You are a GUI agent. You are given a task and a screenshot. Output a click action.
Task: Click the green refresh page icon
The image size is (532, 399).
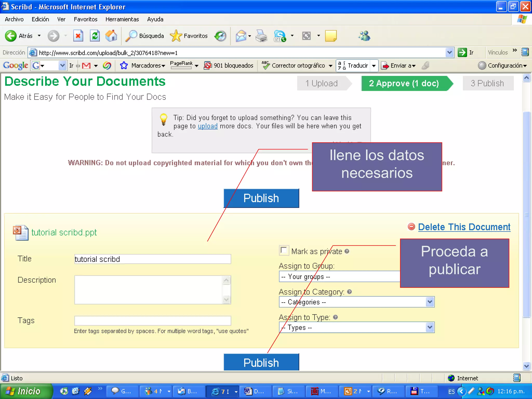tap(95, 36)
